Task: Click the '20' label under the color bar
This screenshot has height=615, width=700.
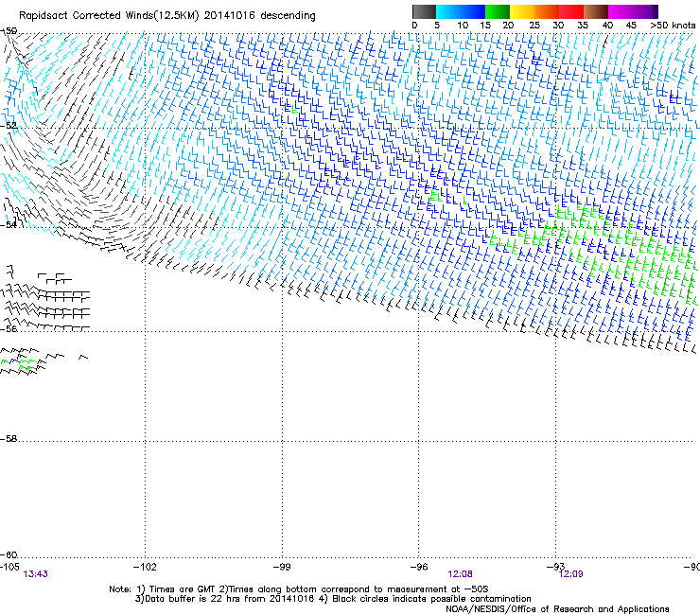Action: tap(508, 26)
